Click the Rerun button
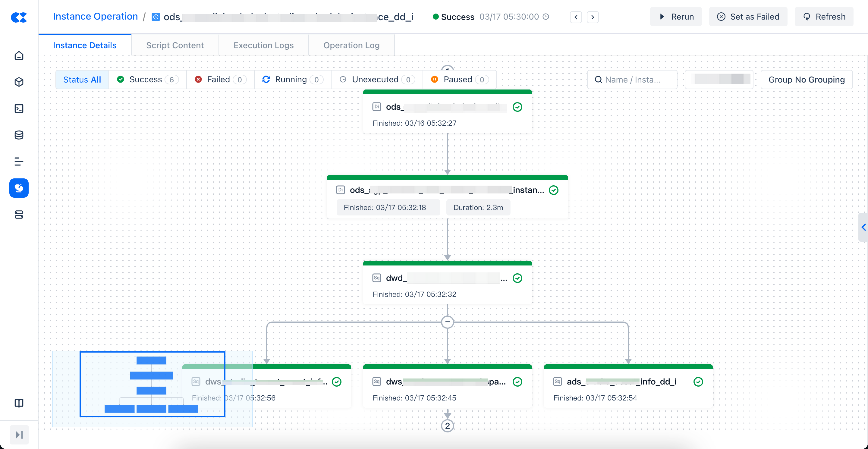This screenshot has height=449, width=868. click(x=676, y=17)
